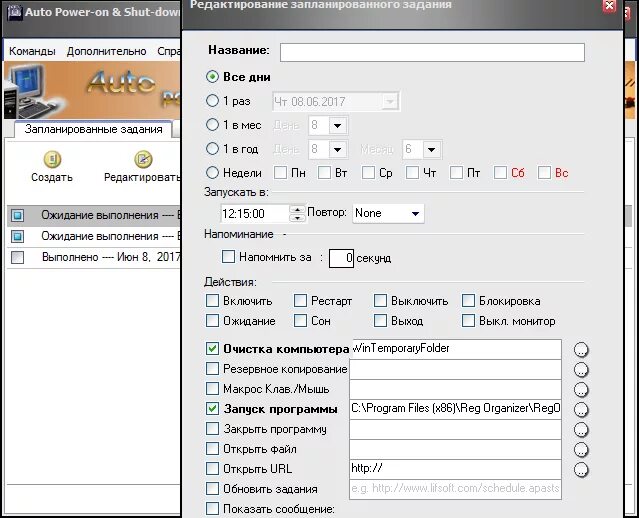Increase start time with the up arrow
Screen dimensions: 639x518
[x=297, y=209]
